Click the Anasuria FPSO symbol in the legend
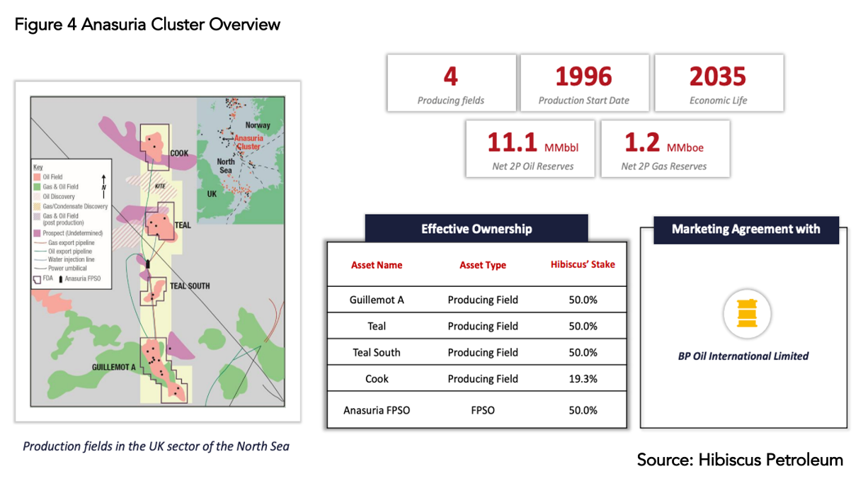Image resolution: width=868 pixels, height=503 pixels. (x=61, y=279)
